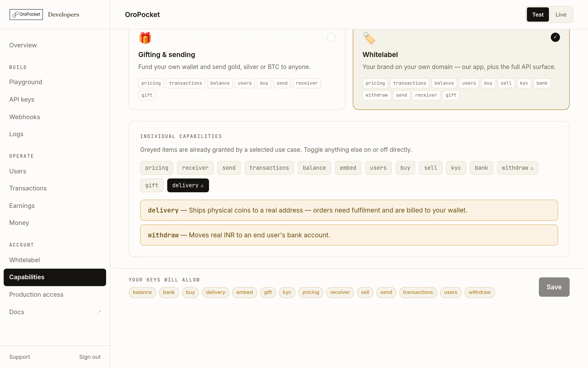
Task: Click the delivery pill in keys summary
Action: click(215, 292)
